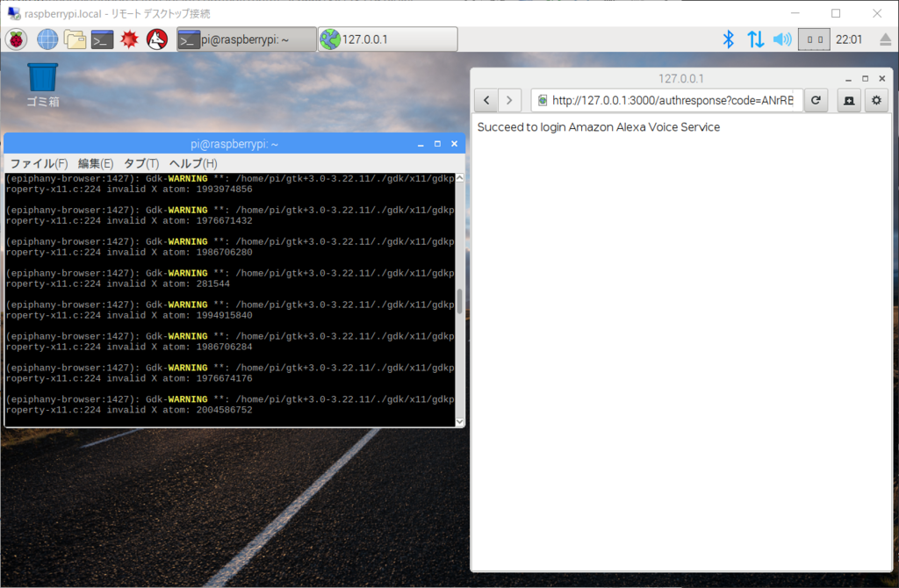Click the browser title bar 127.0.0.1

(680, 78)
